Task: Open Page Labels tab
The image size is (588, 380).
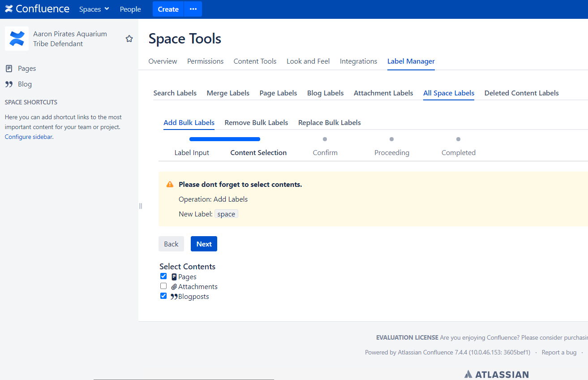Action: pos(278,93)
